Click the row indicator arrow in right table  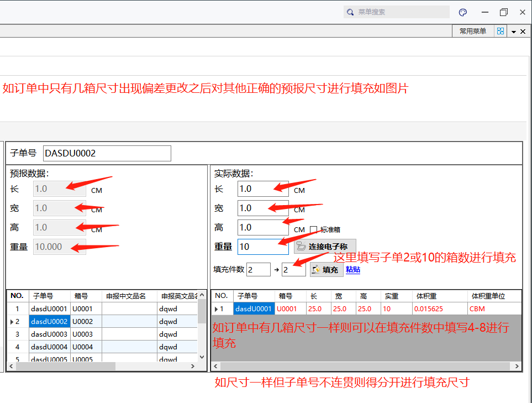point(216,309)
